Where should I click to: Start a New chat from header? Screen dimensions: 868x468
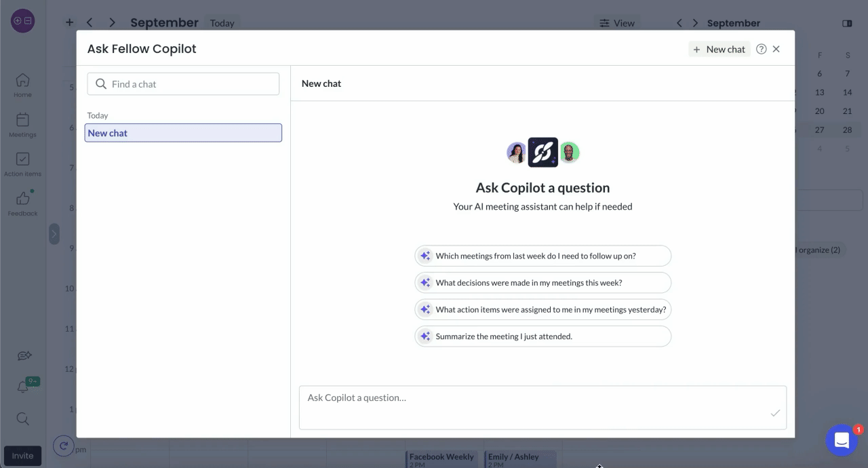pos(719,49)
